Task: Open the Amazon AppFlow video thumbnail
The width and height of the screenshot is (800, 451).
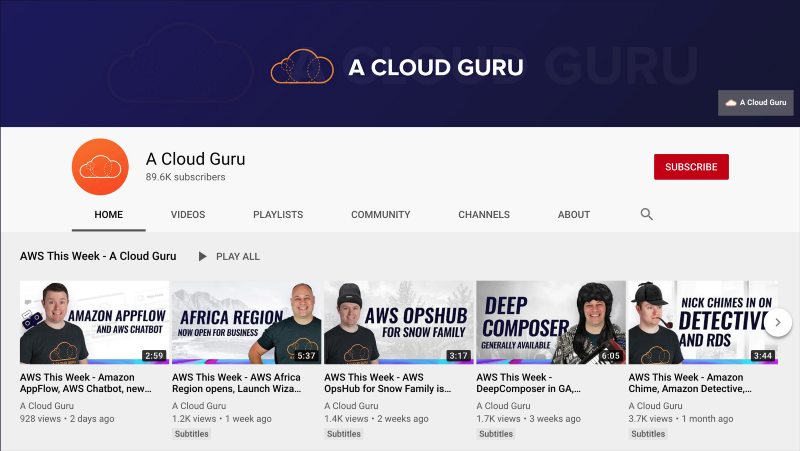Action: click(94, 322)
